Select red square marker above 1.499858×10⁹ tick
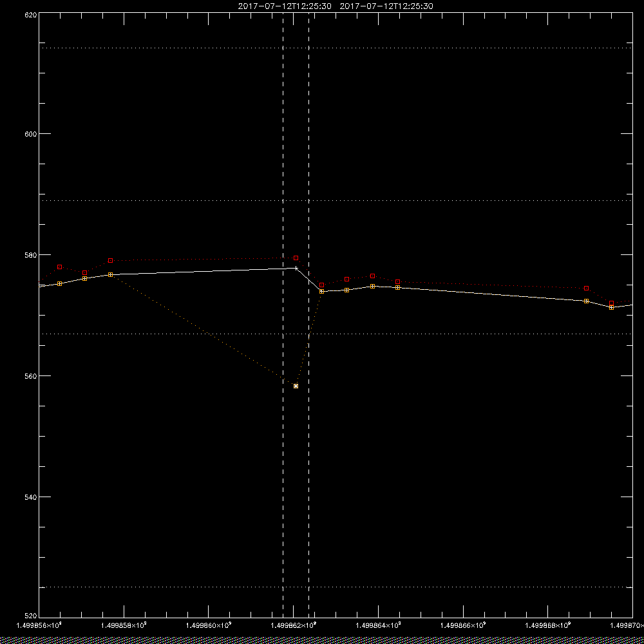Viewport: 644px width, 644px height. [111, 260]
